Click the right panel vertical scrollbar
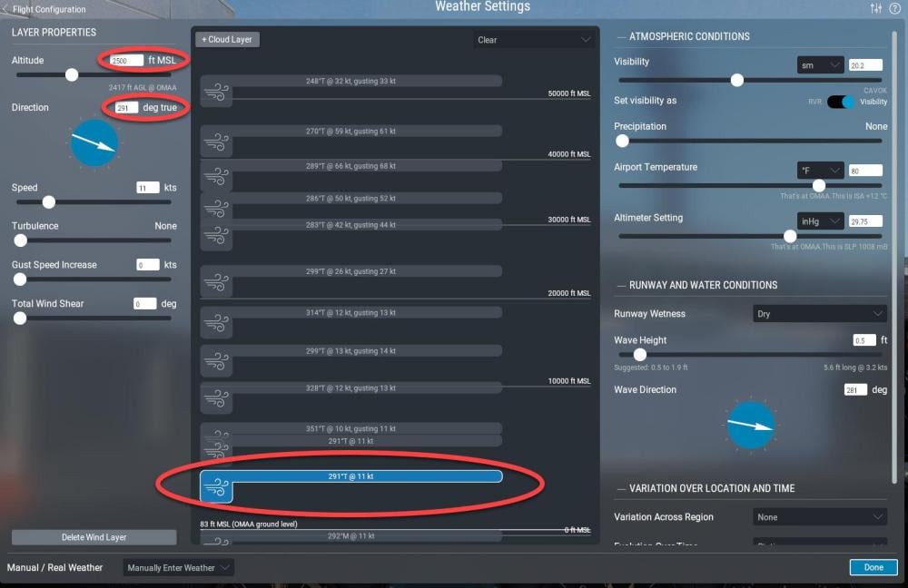Screen dimensions: 908x588 (x=894, y=258)
